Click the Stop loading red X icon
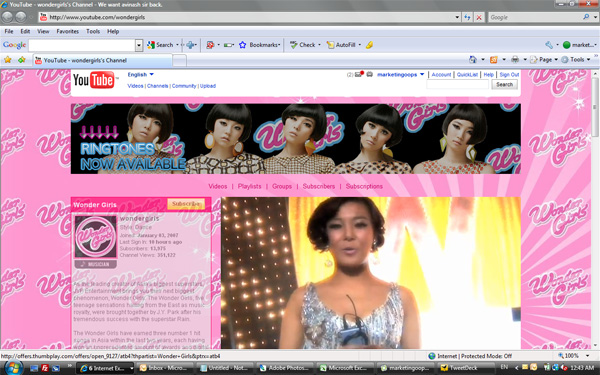Screen dimensions: 600x375 point(479,17)
